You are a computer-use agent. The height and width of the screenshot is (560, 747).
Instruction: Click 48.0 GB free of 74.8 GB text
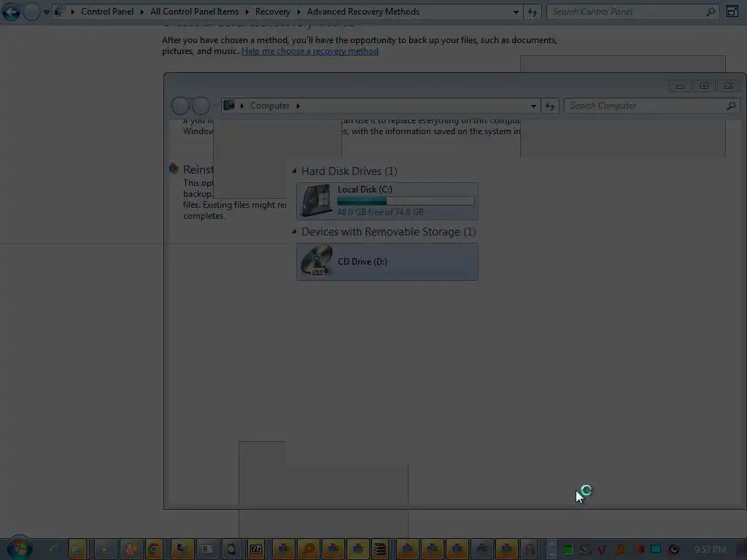coord(380,212)
